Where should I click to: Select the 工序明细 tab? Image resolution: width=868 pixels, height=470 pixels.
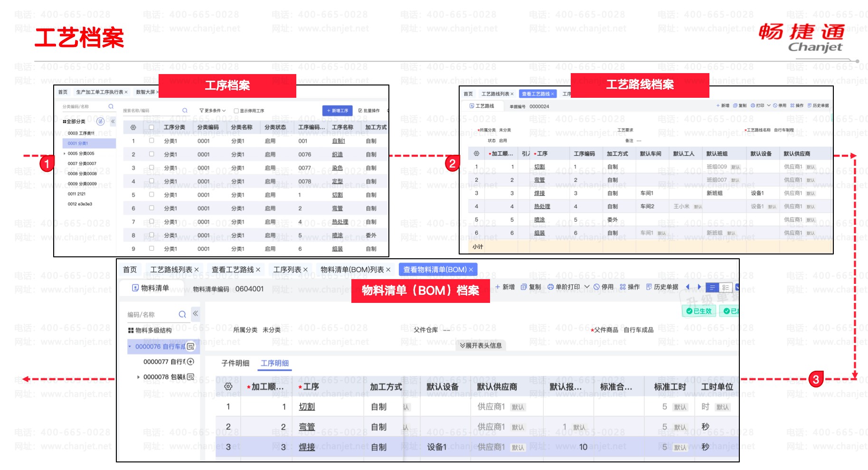coord(274,363)
